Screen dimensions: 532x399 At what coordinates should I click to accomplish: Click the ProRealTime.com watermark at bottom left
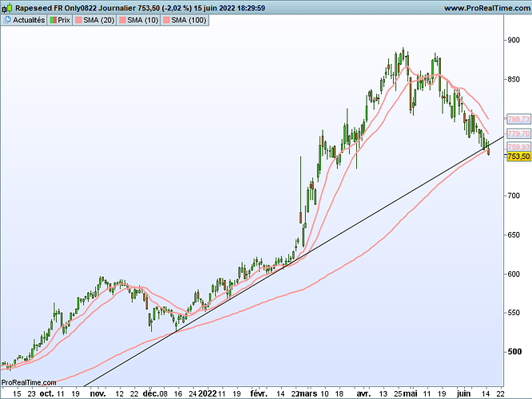[x=29, y=384]
